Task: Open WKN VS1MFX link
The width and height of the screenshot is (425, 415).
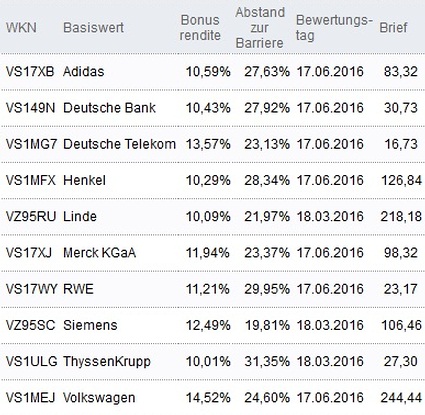Action: tap(31, 180)
